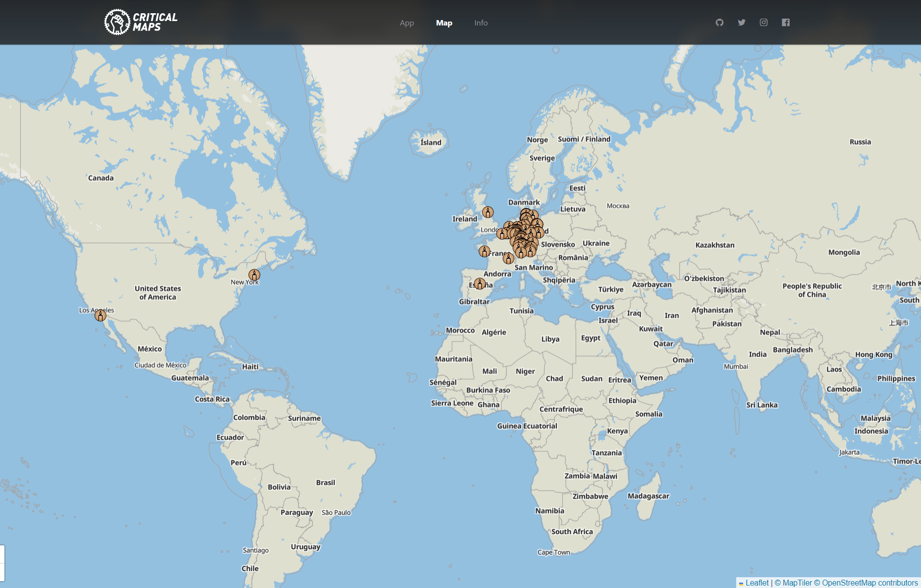921x588 pixels.
Task: Click the São Paulo city label
Action: tap(336, 513)
